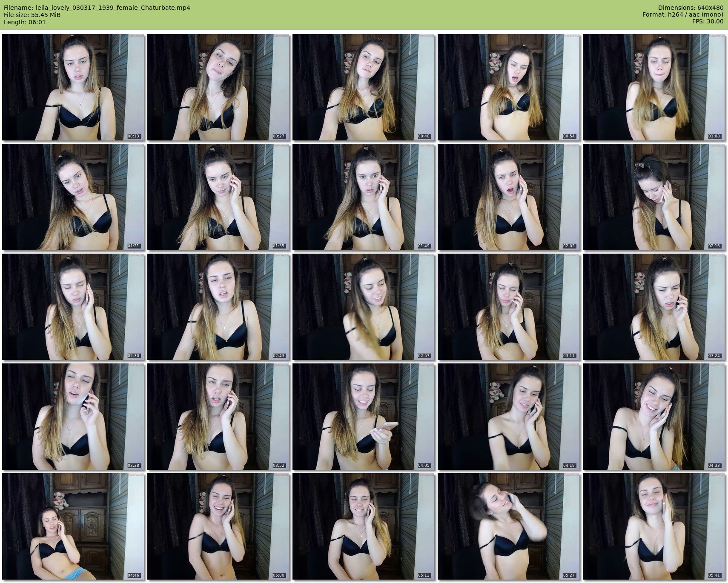Viewport: 728px width, 583px height.
Task: Open the thumbnail labeled 03:24
Action: (654, 307)
